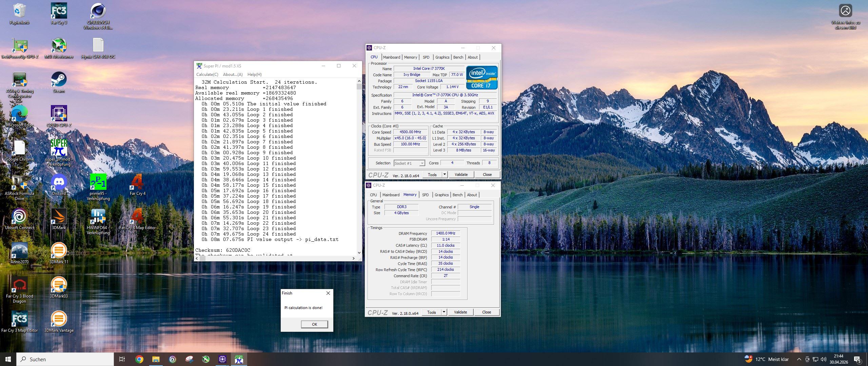Image resolution: width=868 pixels, height=366 pixels.
Task: Open the 3DMark desktop icon
Action: click(59, 219)
